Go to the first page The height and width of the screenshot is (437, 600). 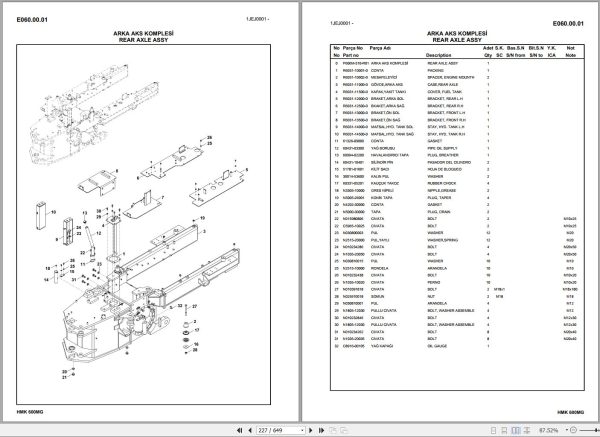240,430
